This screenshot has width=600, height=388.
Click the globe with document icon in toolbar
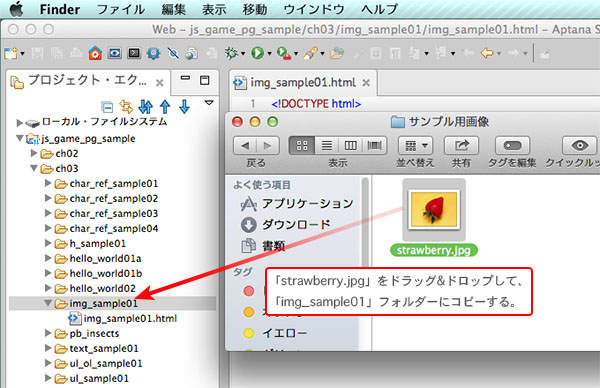[x=192, y=53]
